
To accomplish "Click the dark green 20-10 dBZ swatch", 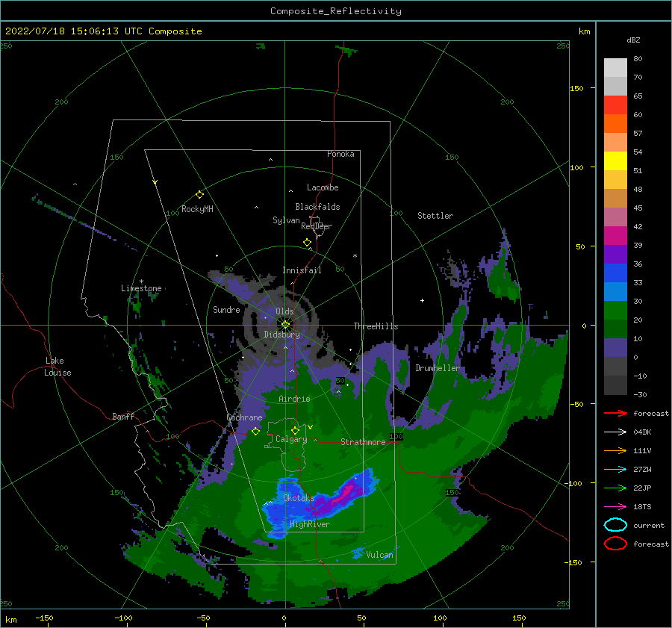I will click(615, 329).
